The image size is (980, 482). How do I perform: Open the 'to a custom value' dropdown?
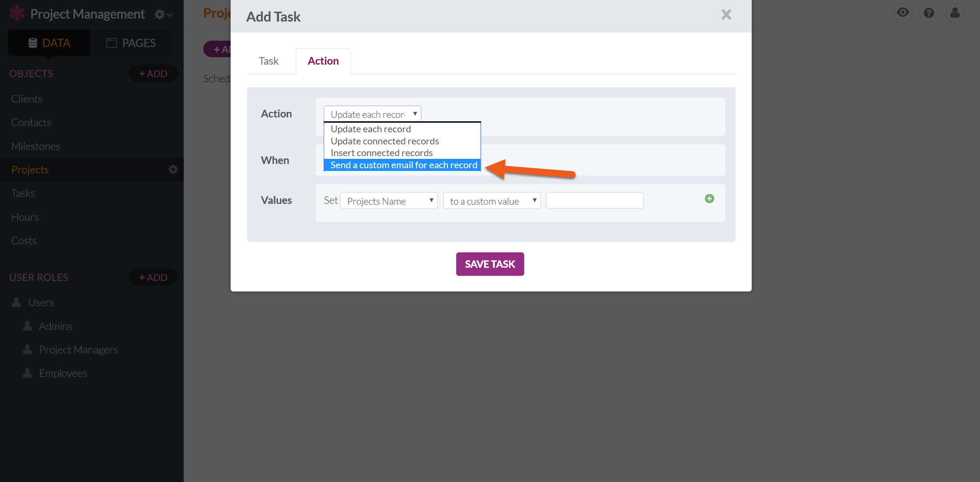[492, 201]
